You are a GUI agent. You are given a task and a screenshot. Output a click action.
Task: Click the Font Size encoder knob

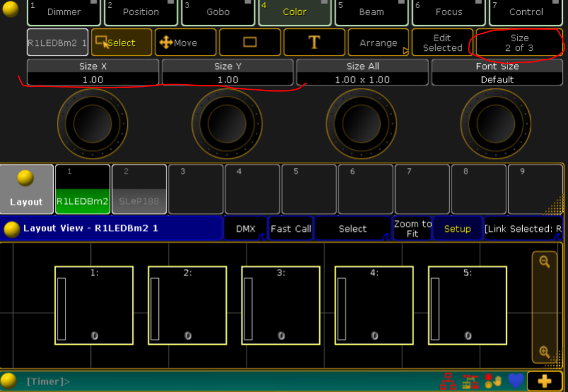[x=496, y=124]
